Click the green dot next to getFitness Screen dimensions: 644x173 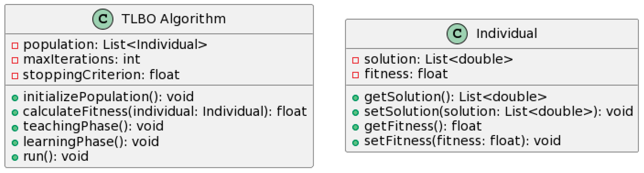click(x=355, y=127)
